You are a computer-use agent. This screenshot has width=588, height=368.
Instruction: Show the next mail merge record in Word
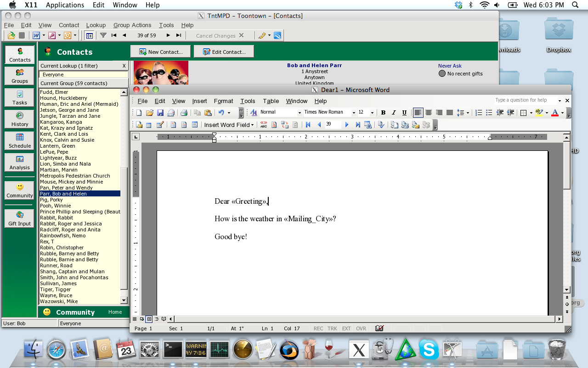click(347, 125)
